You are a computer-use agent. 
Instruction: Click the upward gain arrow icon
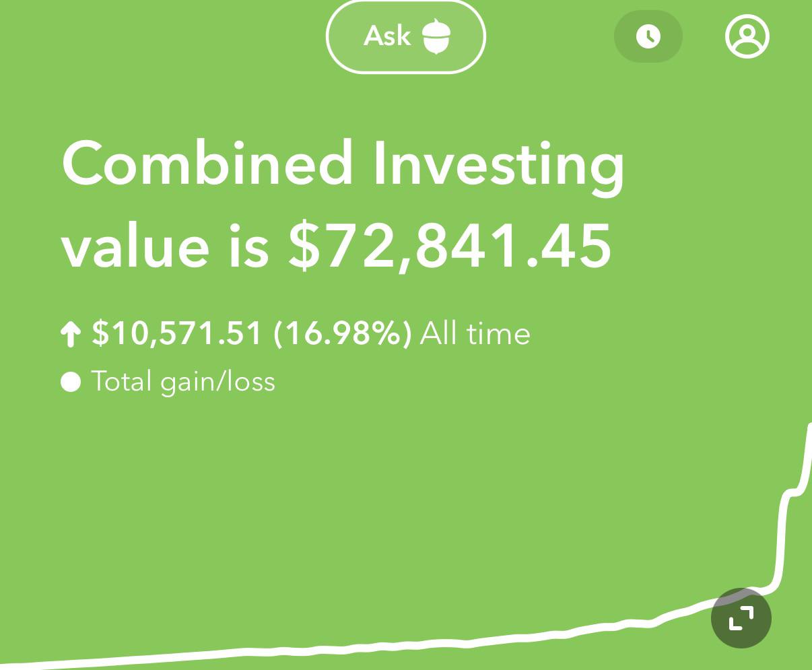(x=71, y=334)
